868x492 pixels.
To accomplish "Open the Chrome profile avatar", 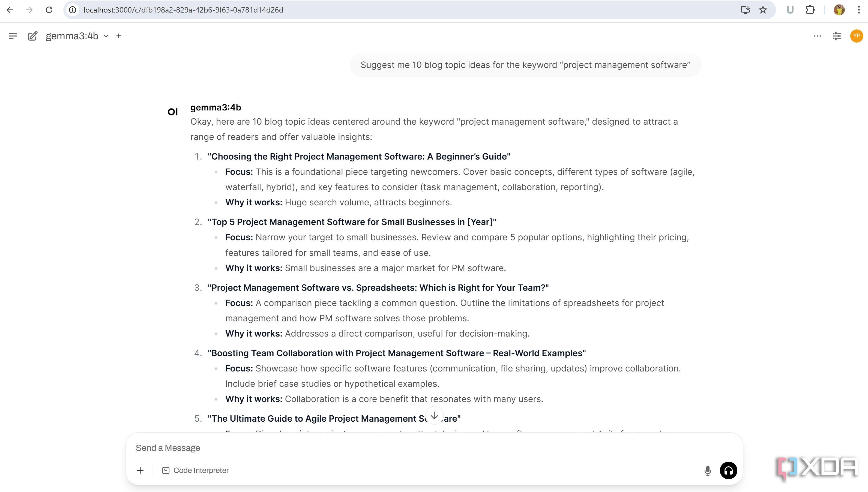I will click(839, 10).
